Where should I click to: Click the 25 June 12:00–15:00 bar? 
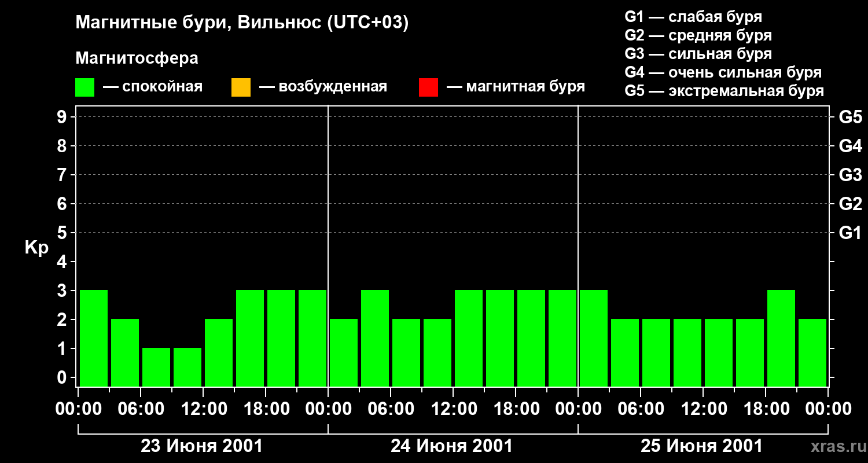(x=719, y=352)
